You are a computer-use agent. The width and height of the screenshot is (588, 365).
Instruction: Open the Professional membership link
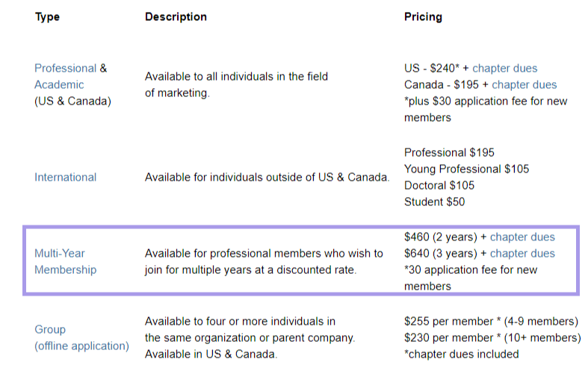(x=65, y=68)
